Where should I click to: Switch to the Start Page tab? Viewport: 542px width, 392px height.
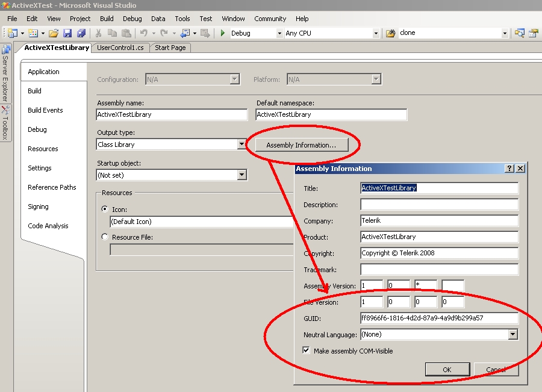170,48
